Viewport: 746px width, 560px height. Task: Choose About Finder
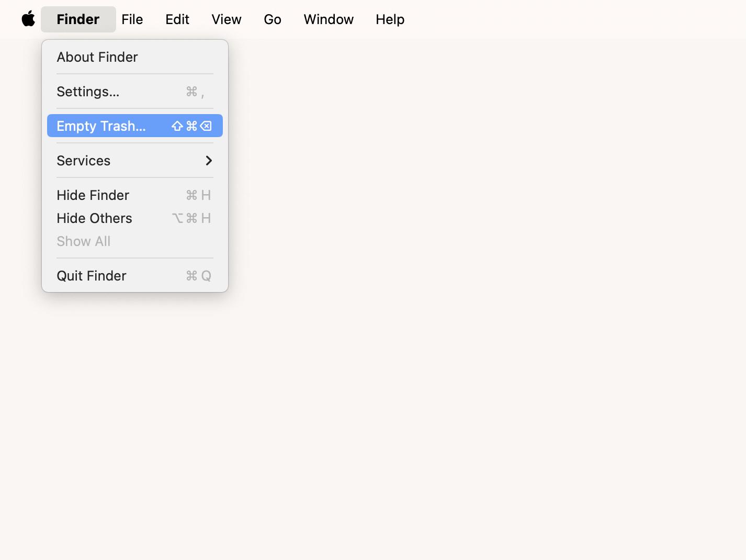tap(135, 57)
